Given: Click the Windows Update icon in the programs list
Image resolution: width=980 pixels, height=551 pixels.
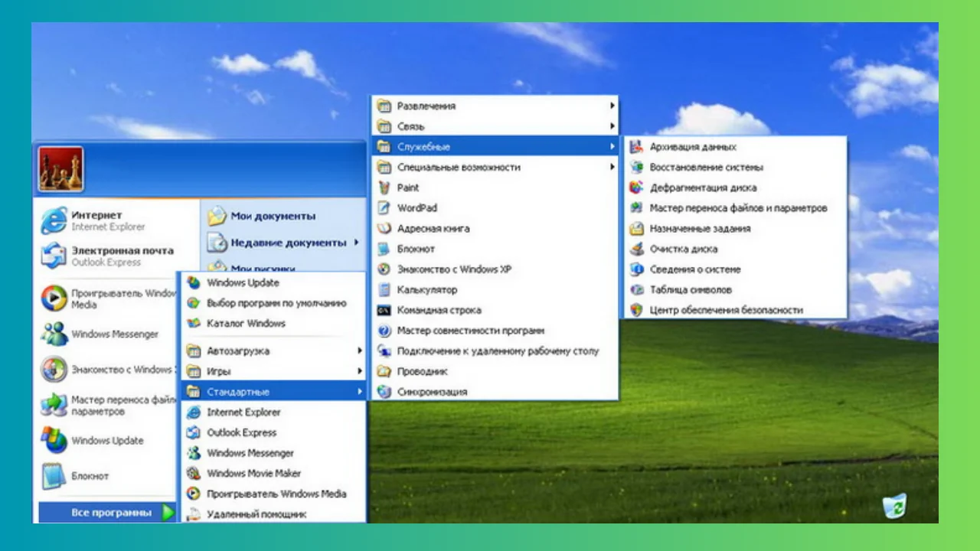Looking at the screenshot, I should (194, 282).
